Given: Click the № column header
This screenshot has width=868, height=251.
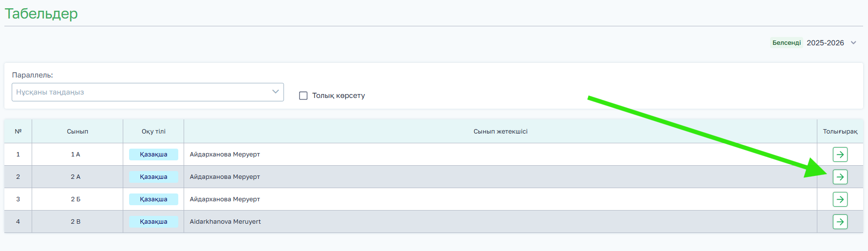Looking at the screenshot, I should pos(18,132).
